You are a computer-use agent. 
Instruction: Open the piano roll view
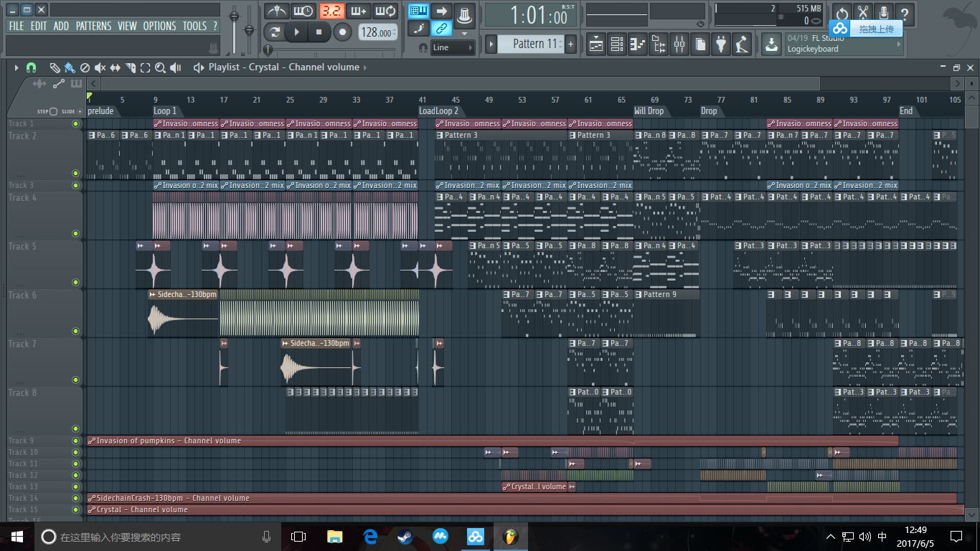point(637,44)
